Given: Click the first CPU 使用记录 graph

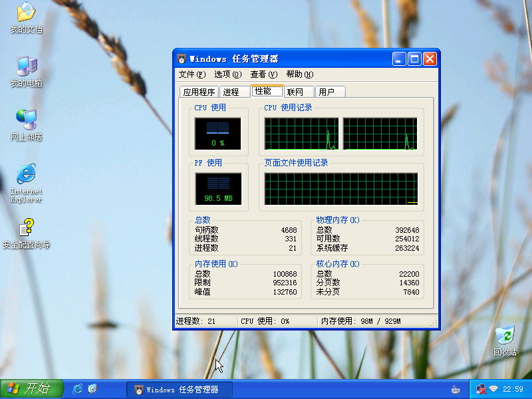Looking at the screenshot, I should pos(301,134).
